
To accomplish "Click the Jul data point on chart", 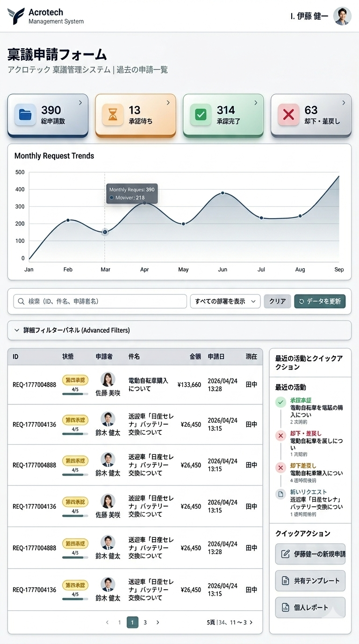I will click(x=261, y=218).
